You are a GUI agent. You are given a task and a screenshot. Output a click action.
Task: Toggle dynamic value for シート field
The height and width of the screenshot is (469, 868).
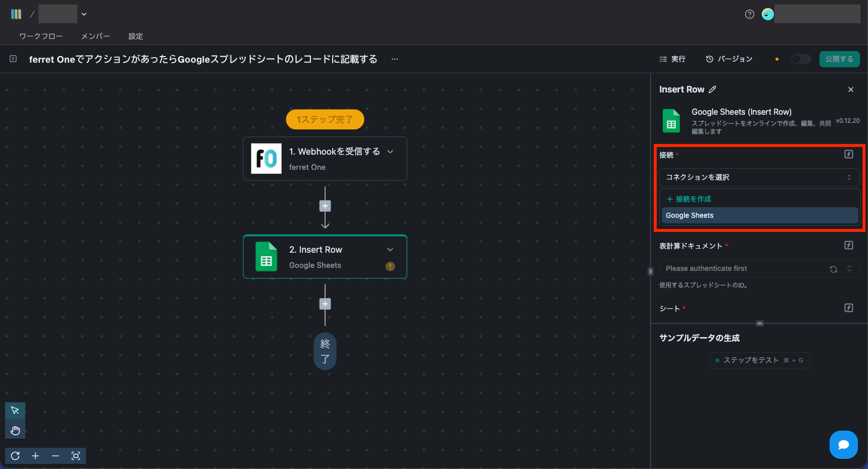849,308
